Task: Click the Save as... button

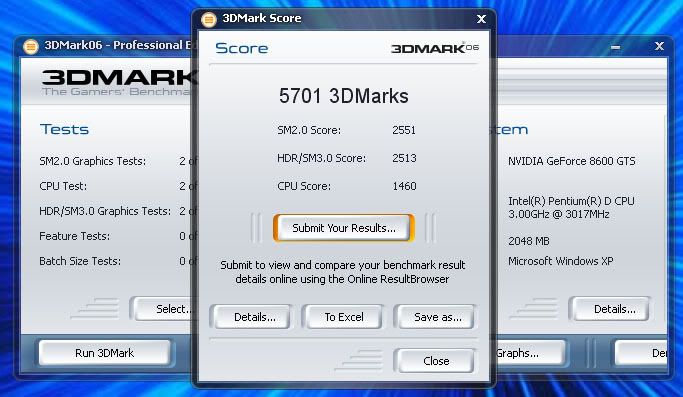Action: 437,317
